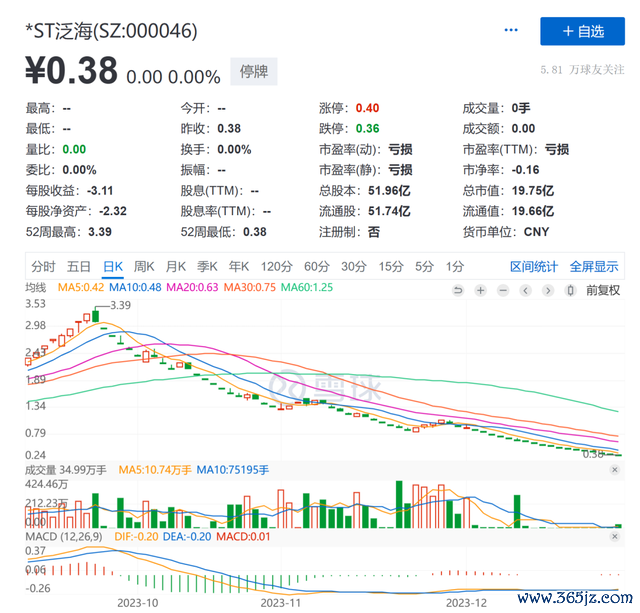Viewport: 640px width, 613px height.
Task: Open 区间统计 range statistics
Action: point(534,267)
